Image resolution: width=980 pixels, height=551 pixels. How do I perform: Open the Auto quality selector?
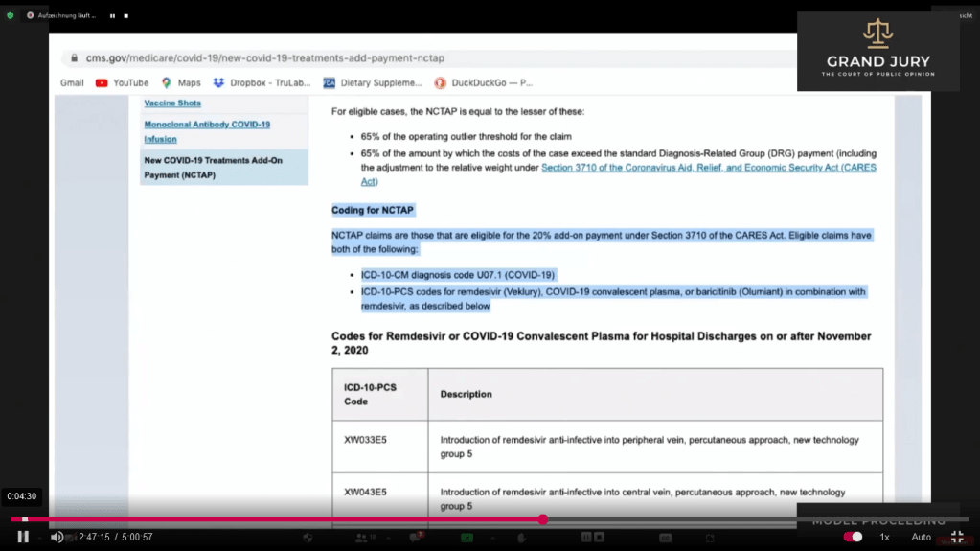921,537
